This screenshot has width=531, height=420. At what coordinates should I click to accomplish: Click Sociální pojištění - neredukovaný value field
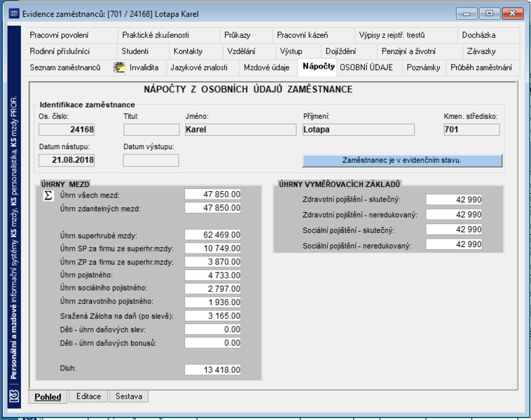click(454, 244)
